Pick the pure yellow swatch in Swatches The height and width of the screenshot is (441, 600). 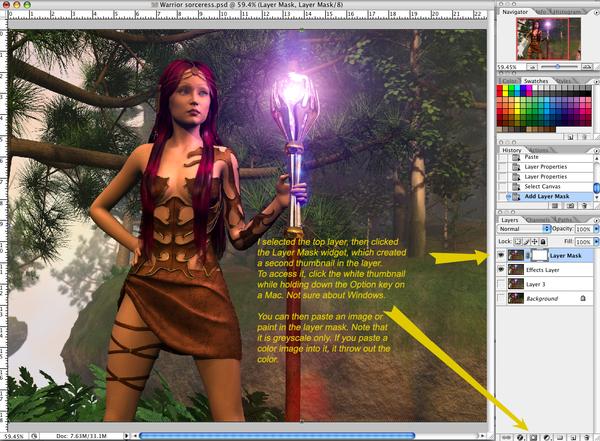(505, 88)
